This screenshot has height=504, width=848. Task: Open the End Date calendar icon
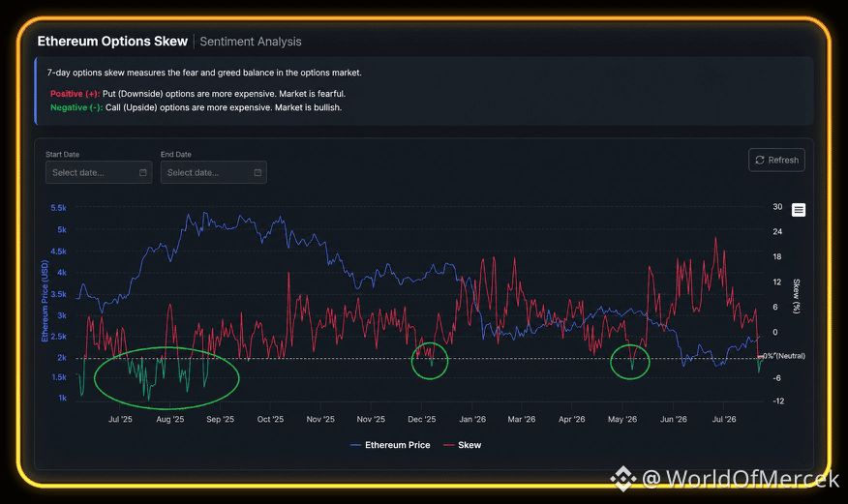point(257,172)
